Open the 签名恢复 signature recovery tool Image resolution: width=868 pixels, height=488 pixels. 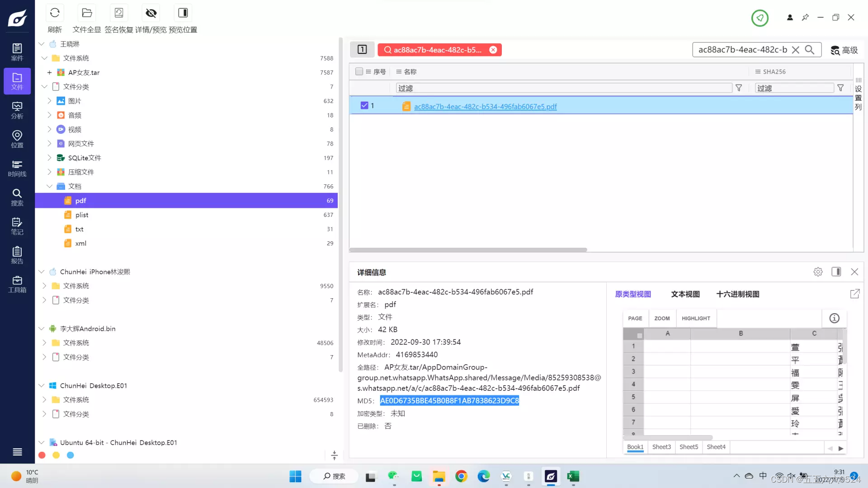click(119, 13)
